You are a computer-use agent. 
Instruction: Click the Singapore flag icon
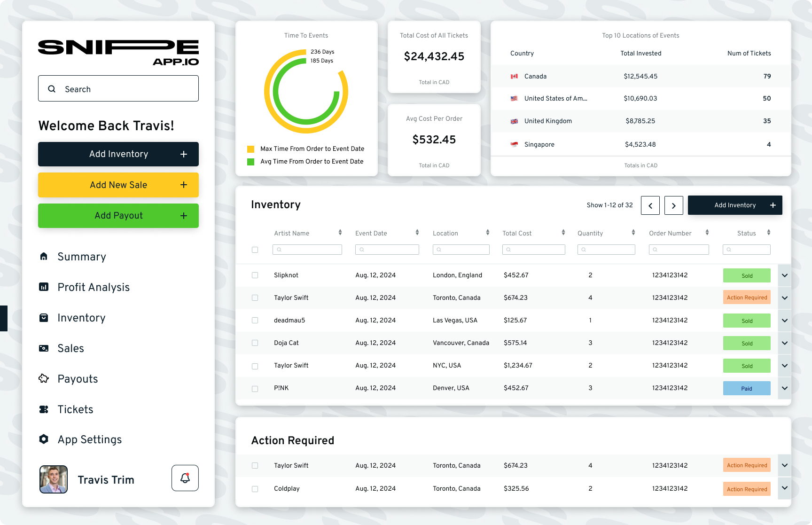point(514,144)
